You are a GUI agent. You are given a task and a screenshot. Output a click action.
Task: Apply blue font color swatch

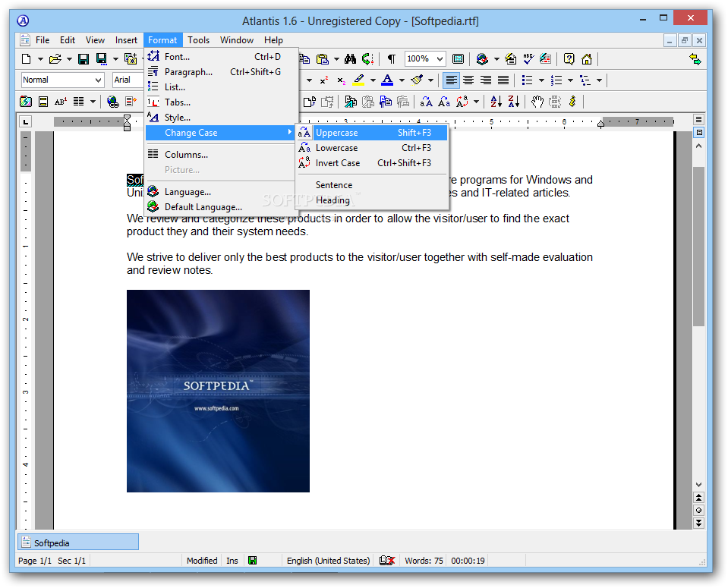(x=387, y=80)
